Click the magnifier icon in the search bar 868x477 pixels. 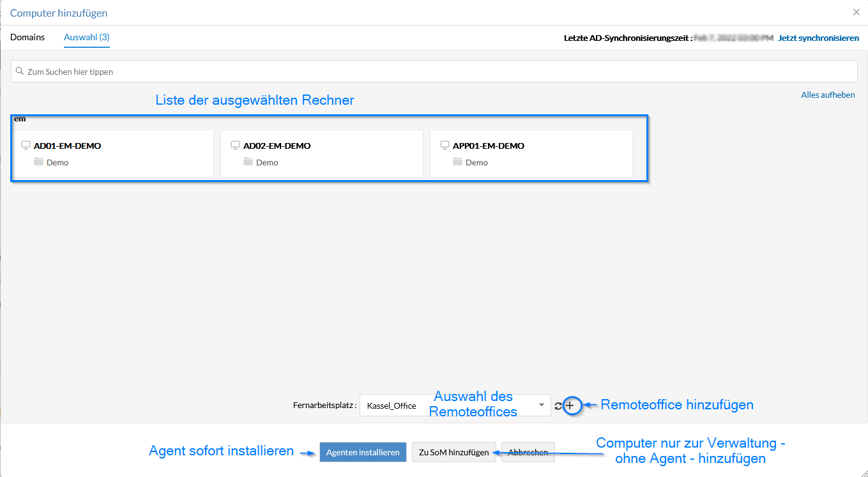click(20, 72)
